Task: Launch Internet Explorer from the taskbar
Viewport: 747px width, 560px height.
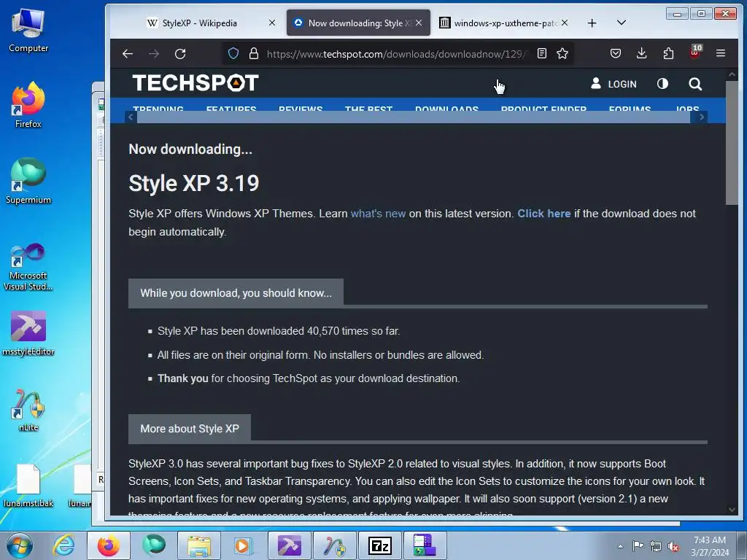Action: pos(64,545)
